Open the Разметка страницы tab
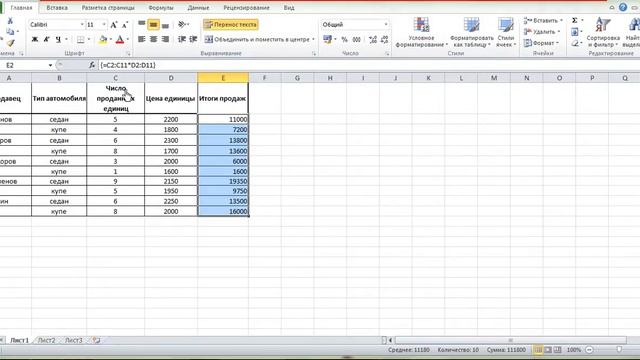This screenshot has height=360, width=640. [x=108, y=8]
